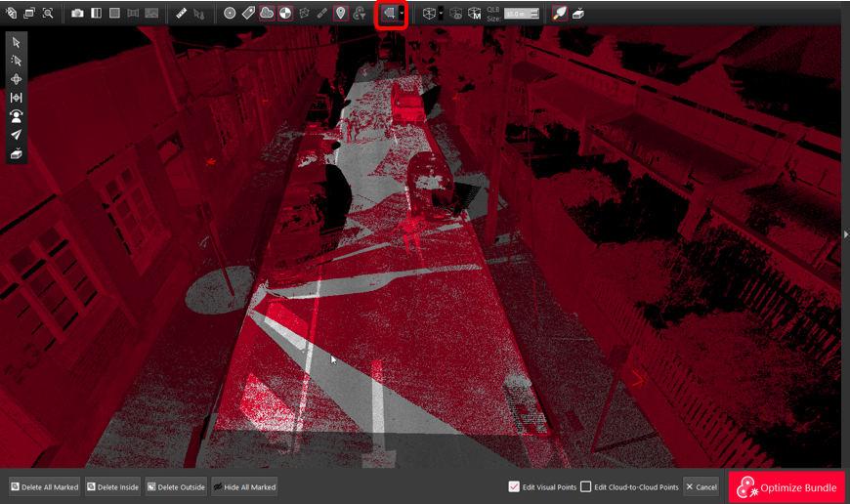Click the paint brush tool icon in top toolbar
This screenshot has height=504, width=850.
point(559,14)
